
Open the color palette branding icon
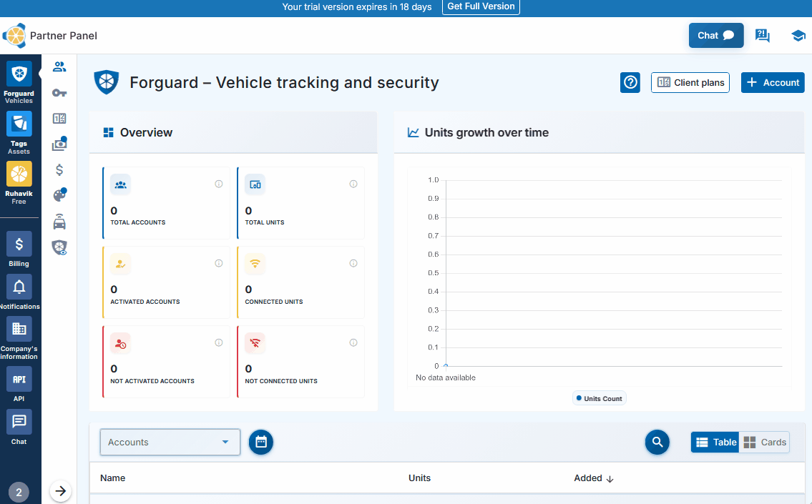tap(60, 195)
